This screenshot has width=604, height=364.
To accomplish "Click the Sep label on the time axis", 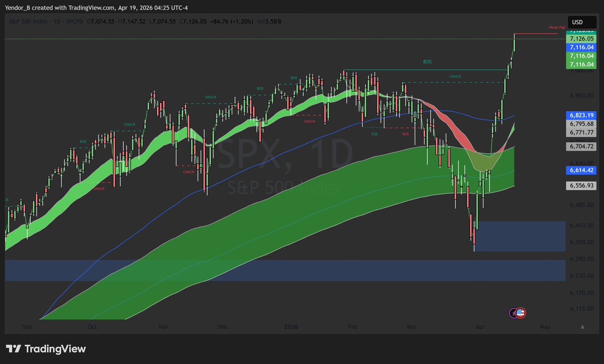I will click(x=27, y=327).
